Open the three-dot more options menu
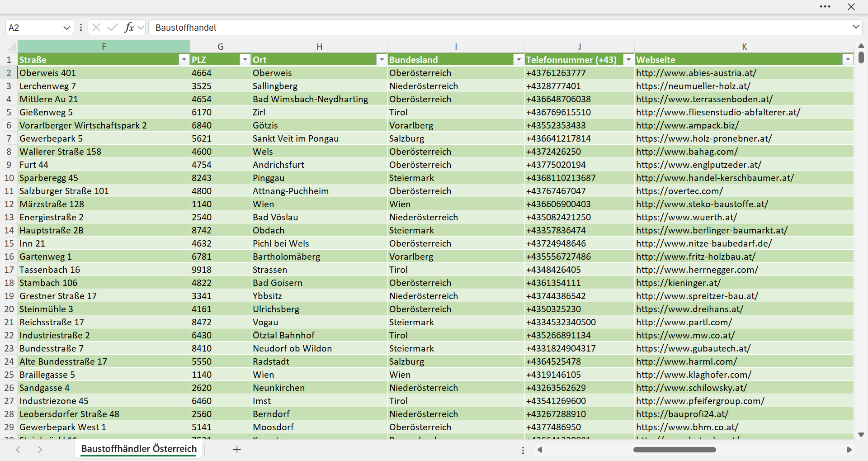The width and height of the screenshot is (868, 461). pyautogui.click(x=825, y=7)
